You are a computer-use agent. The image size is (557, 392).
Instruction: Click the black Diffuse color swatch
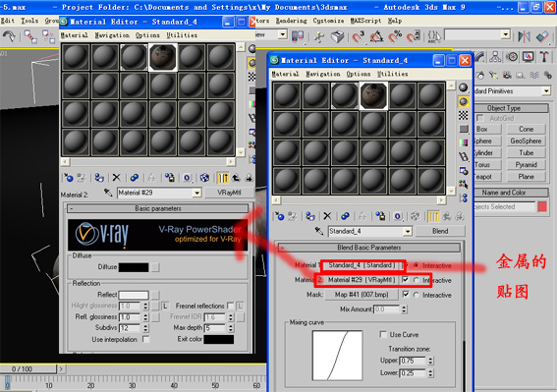134,267
